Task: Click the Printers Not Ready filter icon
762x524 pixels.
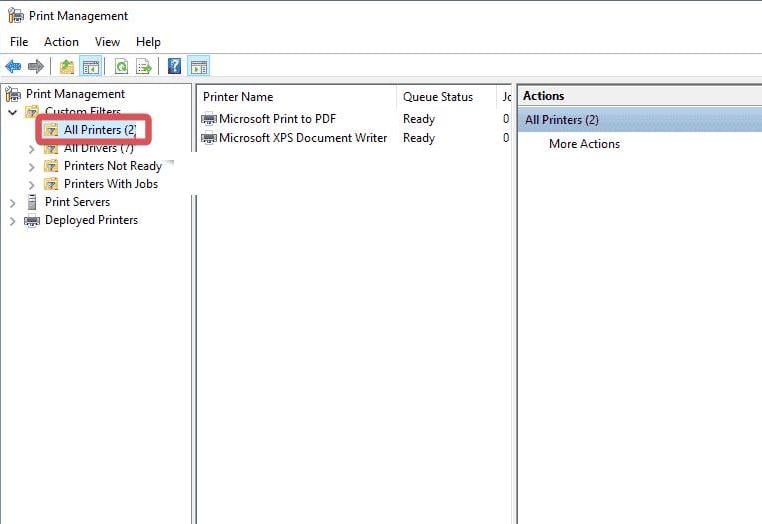Action: (x=51, y=166)
